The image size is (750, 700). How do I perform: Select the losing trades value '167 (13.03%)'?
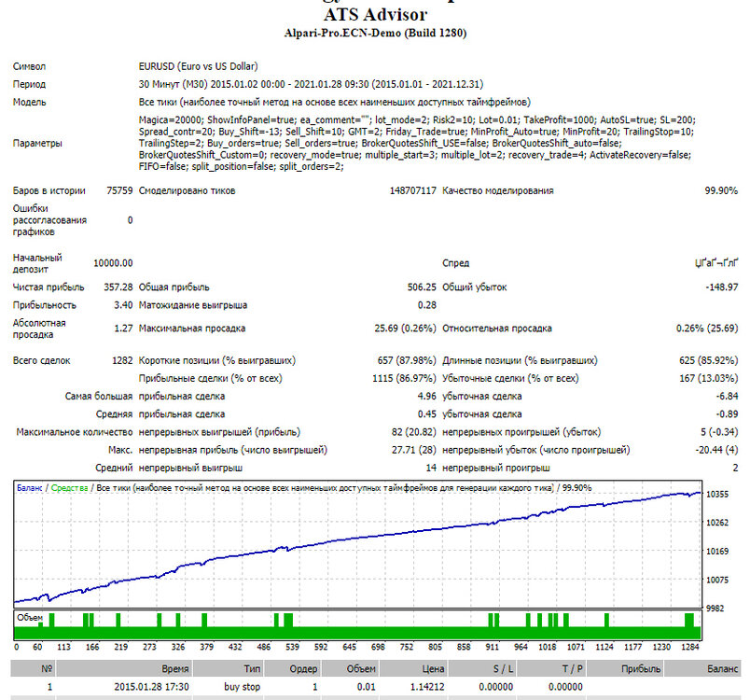click(708, 378)
